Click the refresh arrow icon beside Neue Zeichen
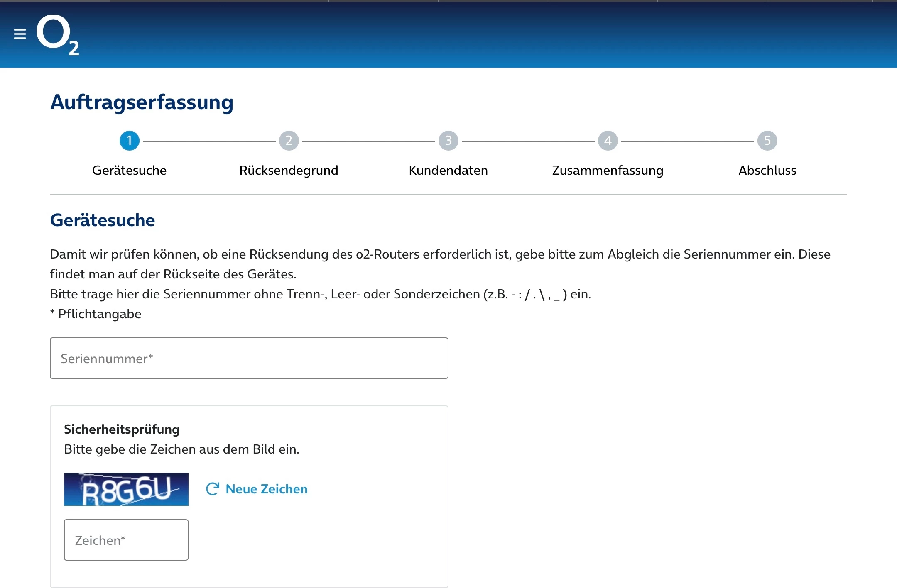The width and height of the screenshot is (897, 588). point(212,489)
